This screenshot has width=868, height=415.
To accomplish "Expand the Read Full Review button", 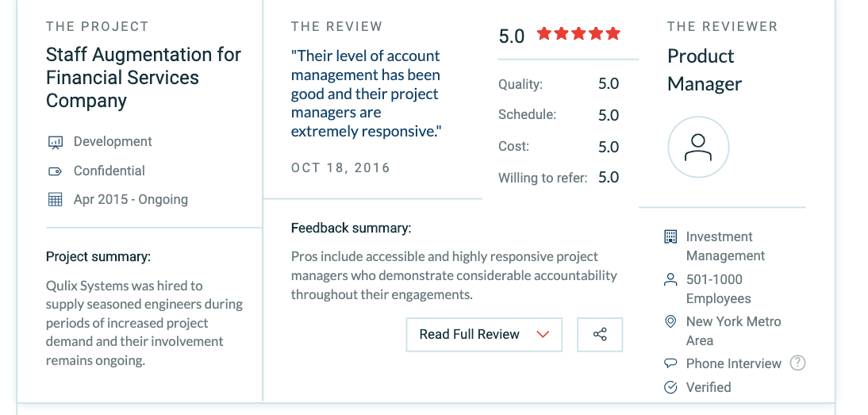I will (x=470, y=335).
